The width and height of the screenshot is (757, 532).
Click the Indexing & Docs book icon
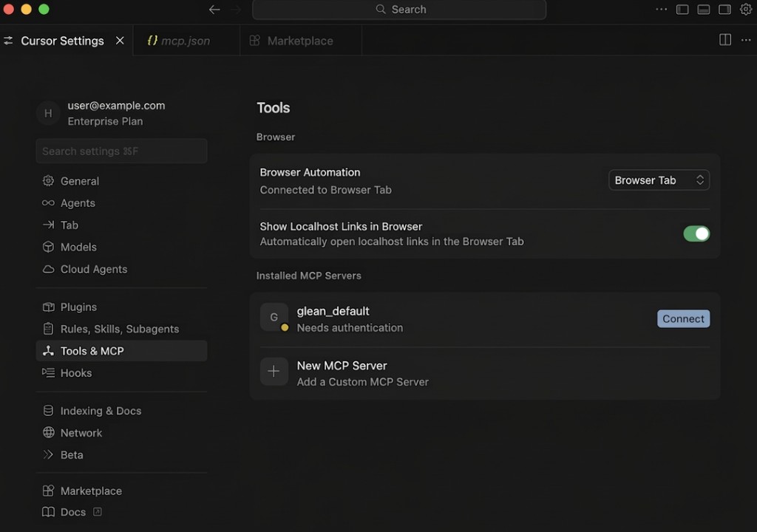point(48,411)
